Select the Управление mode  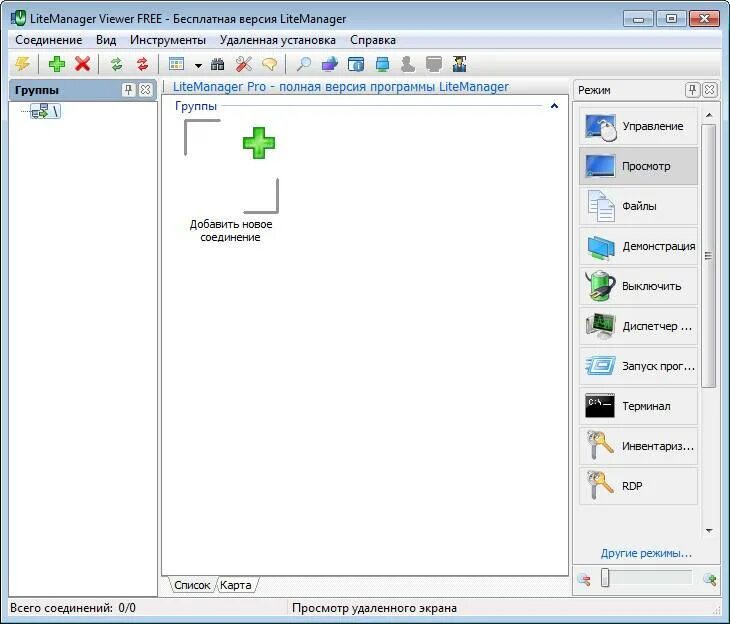tap(638, 126)
